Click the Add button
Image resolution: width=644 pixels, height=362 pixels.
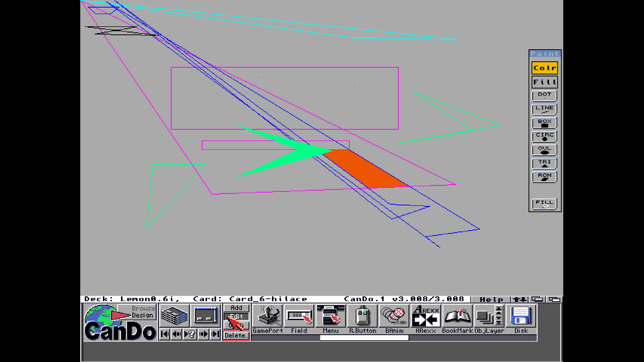(236, 308)
